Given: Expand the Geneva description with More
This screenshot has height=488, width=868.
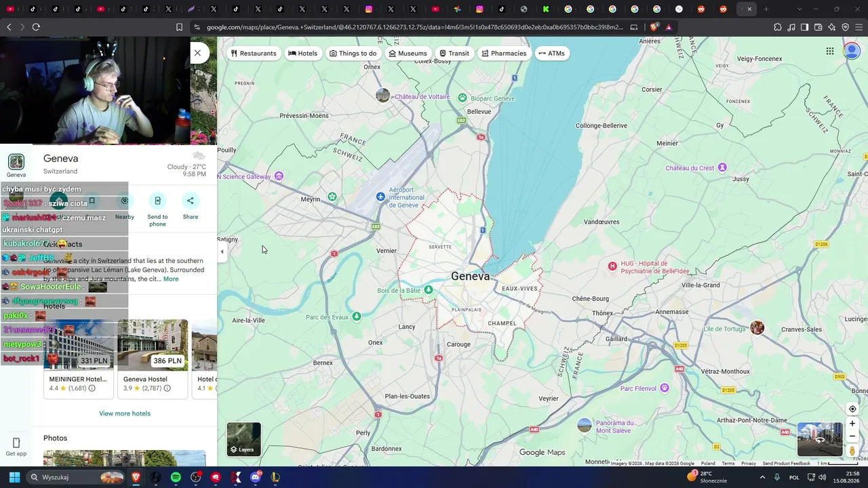Looking at the screenshot, I should [171, 279].
